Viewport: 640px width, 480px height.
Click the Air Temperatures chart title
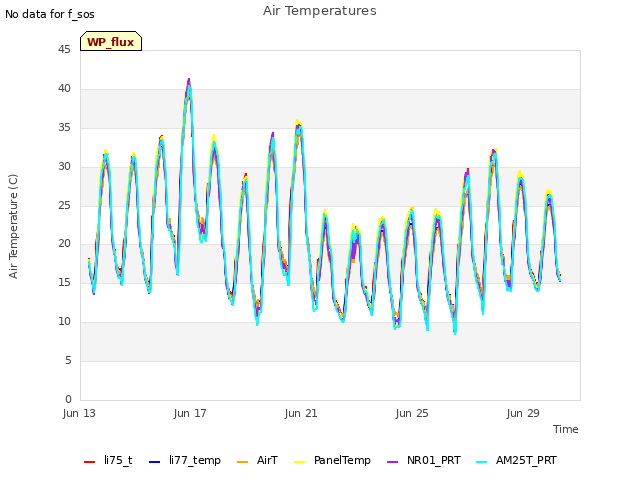(320, 11)
